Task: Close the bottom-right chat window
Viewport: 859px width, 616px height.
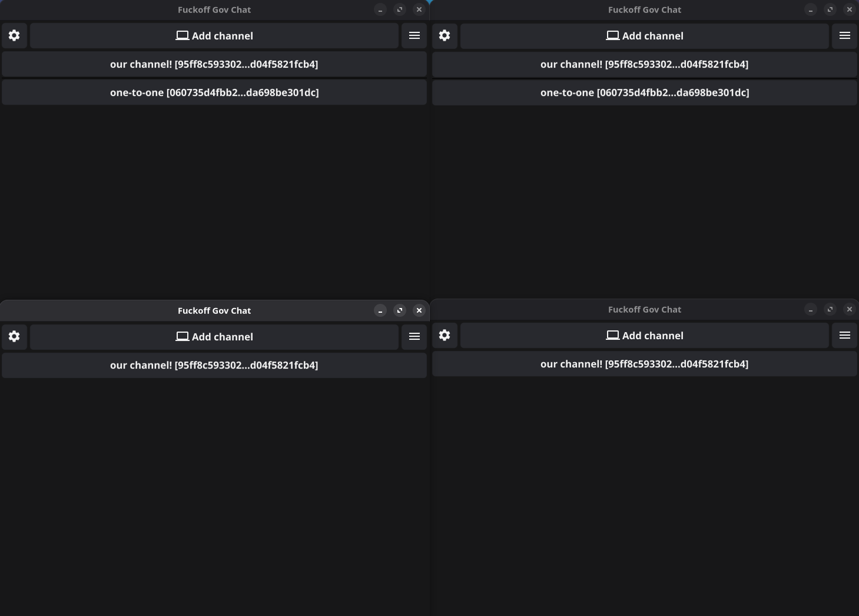Action: point(850,309)
